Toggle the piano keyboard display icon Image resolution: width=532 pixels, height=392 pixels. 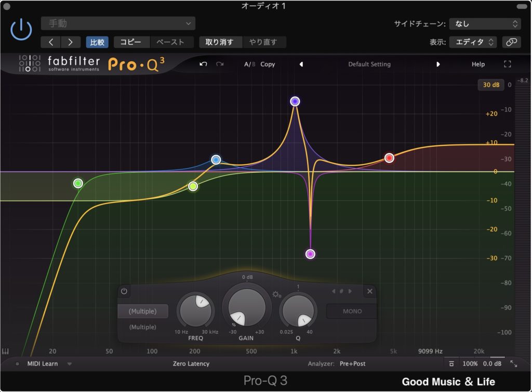(5, 352)
